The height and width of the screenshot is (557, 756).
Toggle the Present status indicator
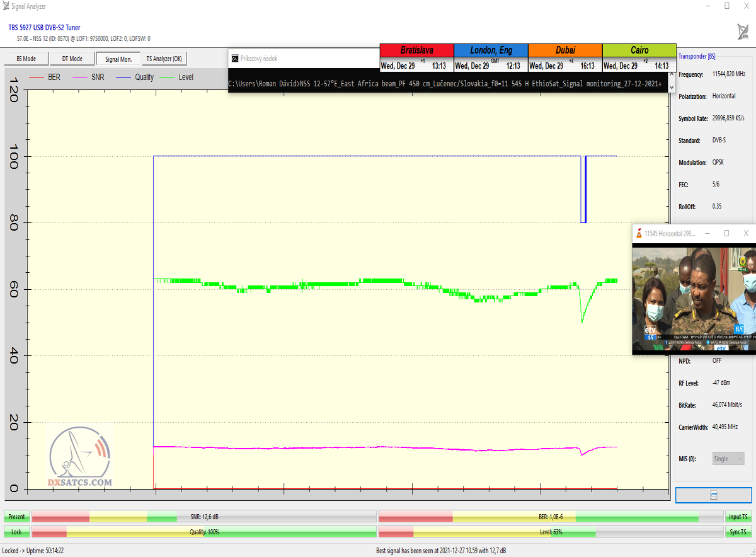pos(16,517)
